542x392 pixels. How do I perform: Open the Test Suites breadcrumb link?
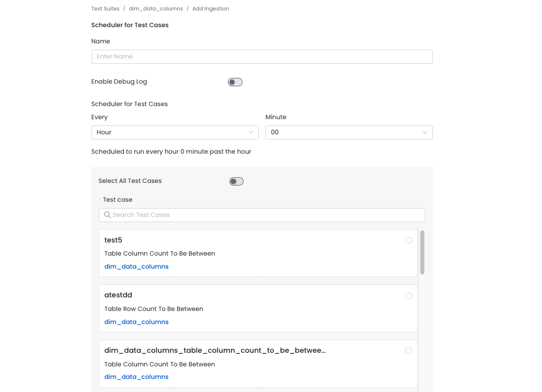click(x=105, y=9)
